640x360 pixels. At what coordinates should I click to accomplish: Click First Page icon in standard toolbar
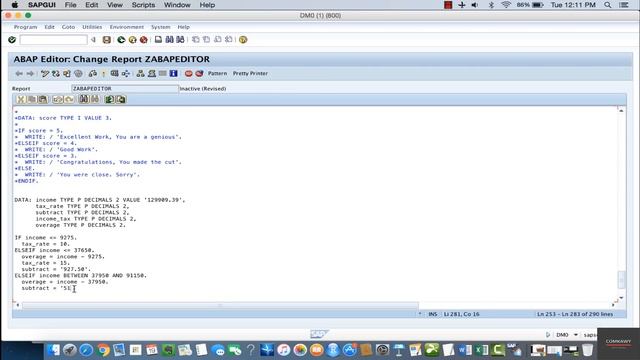click(x=196, y=40)
